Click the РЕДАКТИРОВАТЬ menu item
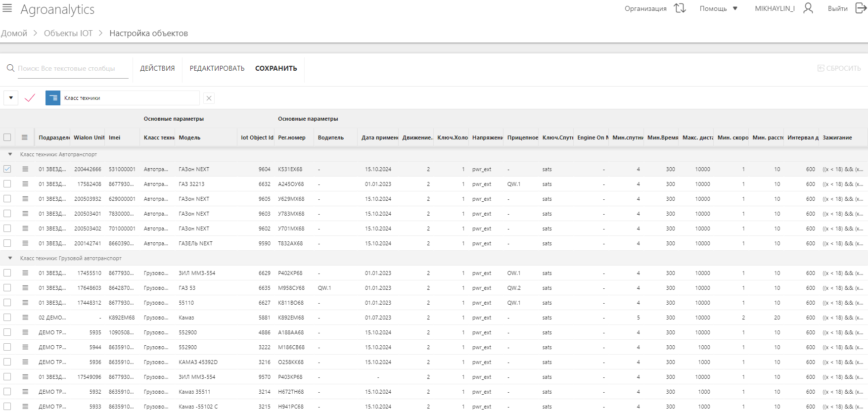 coord(217,68)
